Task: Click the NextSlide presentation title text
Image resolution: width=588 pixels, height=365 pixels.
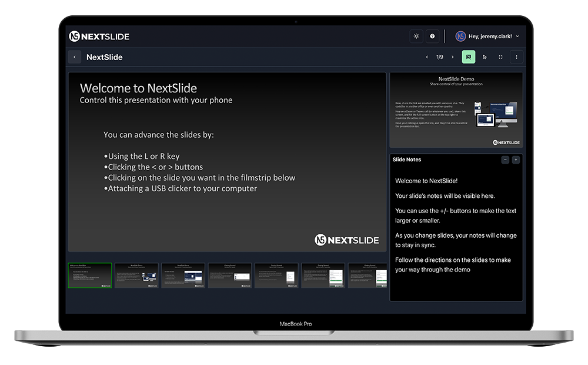Action: (105, 58)
